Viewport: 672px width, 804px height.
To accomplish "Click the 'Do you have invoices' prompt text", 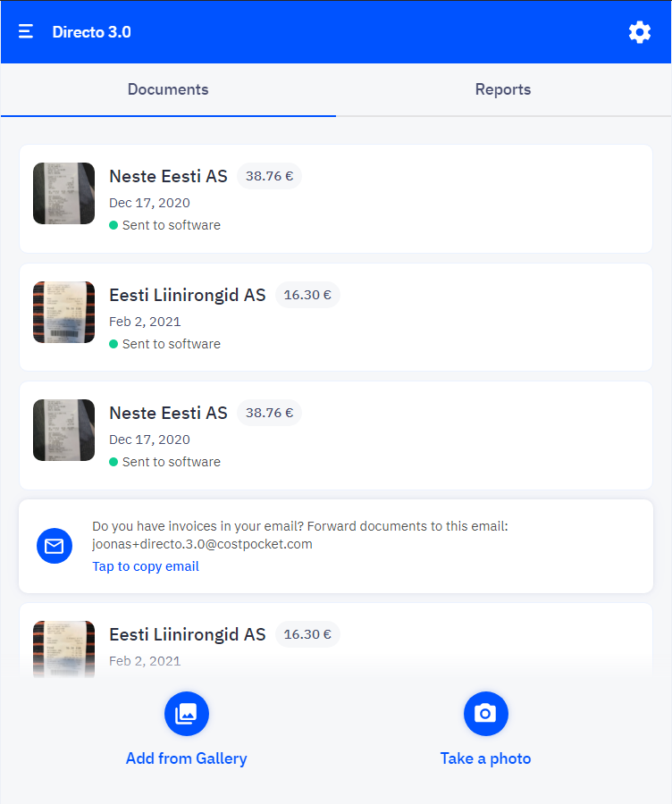I will pos(300,526).
